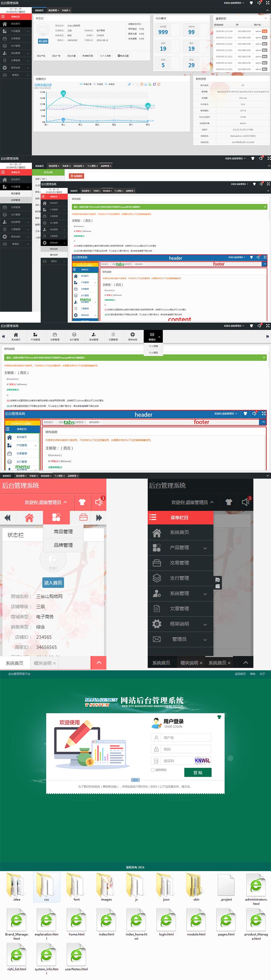Viewport: 271px width, 980px height.
Task: Select 品牌管理 in pink mobile dropdown
Action: tap(63, 545)
